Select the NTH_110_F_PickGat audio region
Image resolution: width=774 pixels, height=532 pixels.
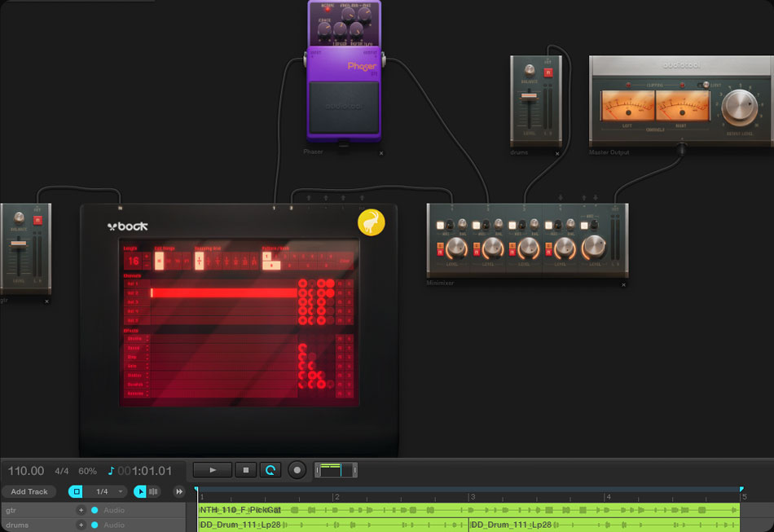[x=468, y=510]
